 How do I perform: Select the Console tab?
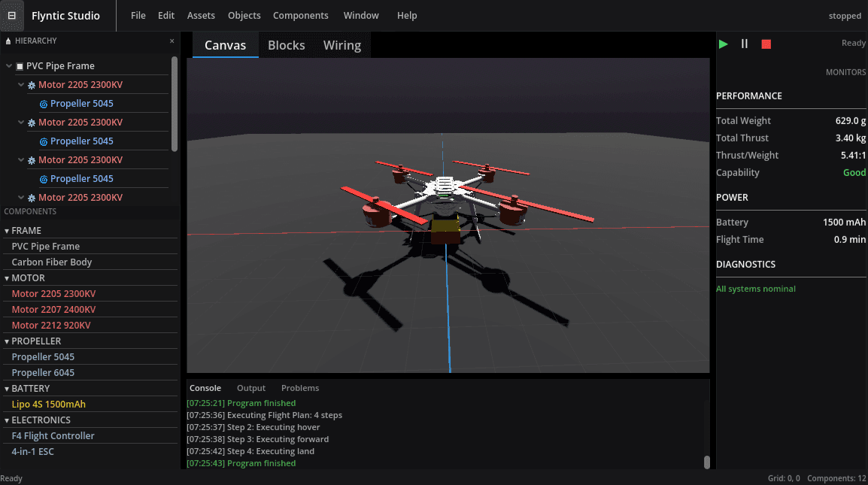pos(205,388)
